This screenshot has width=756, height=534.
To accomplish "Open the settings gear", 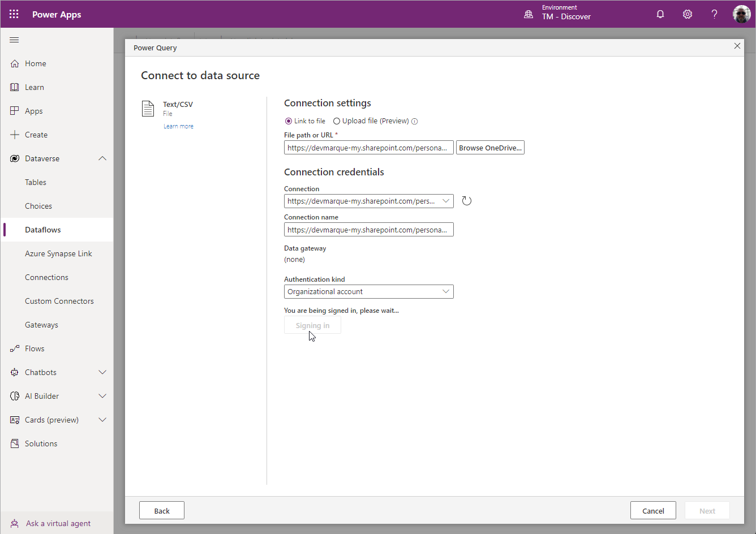I will pos(688,14).
